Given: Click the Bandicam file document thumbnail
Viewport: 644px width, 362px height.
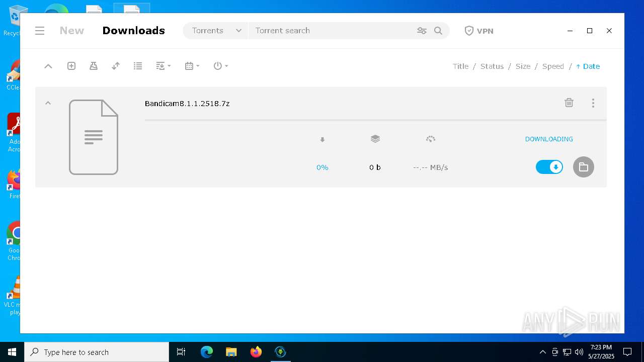Looking at the screenshot, I should pyautogui.click(x=94, y=137).
